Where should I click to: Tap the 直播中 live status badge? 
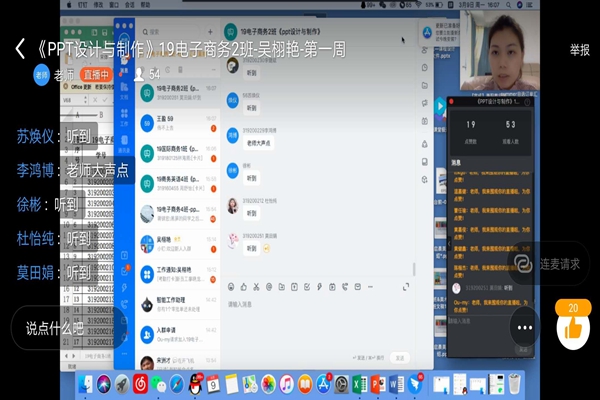coord(97,74)
